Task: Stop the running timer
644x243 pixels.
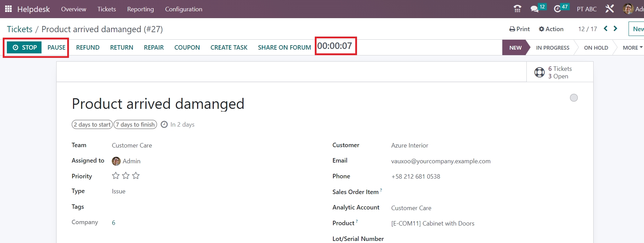Action: [25, 48]
